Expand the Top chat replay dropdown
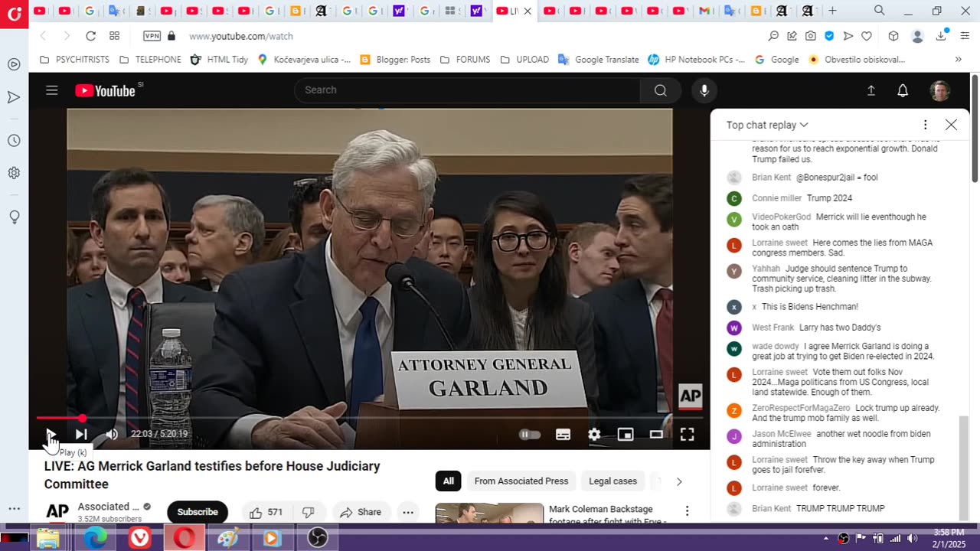Image resolution: width=980 pixels, height=551 pixels. coord(767,125)
